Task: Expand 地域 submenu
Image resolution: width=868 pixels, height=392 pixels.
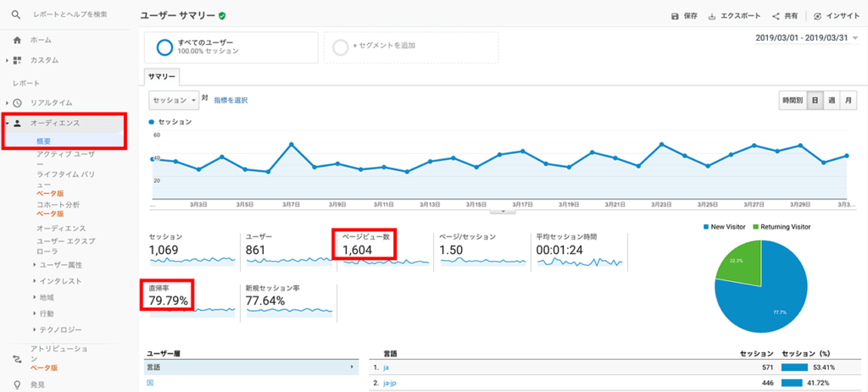Action: [34, 297]
